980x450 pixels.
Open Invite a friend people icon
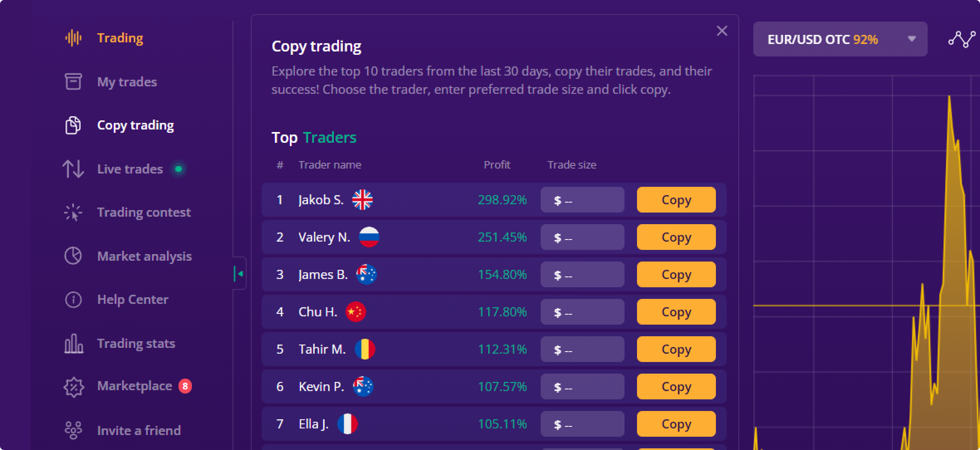click(73, 430)
